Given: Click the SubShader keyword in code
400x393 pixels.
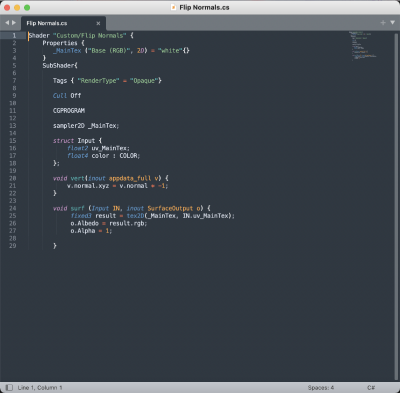Looking at the screenshot, I should [x=59, y=66].
